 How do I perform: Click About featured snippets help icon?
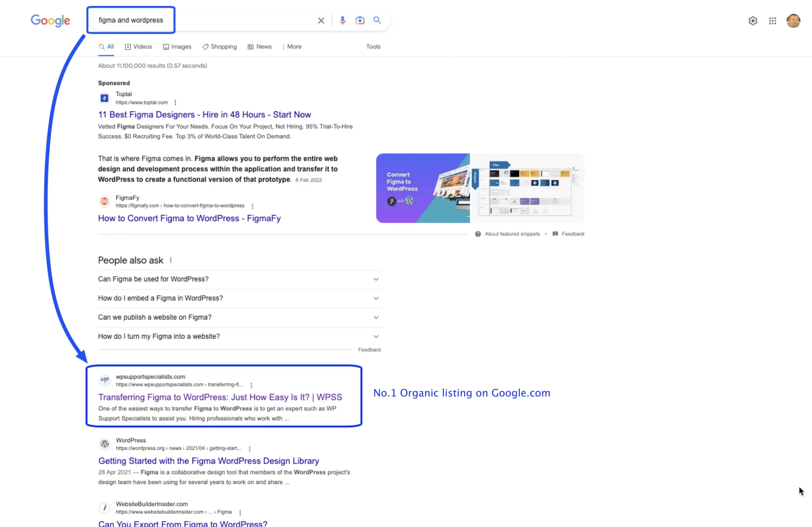(x=478, y=234)
